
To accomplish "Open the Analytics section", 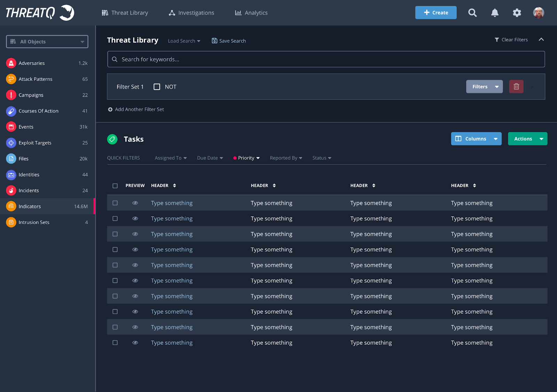I will 251,13.
